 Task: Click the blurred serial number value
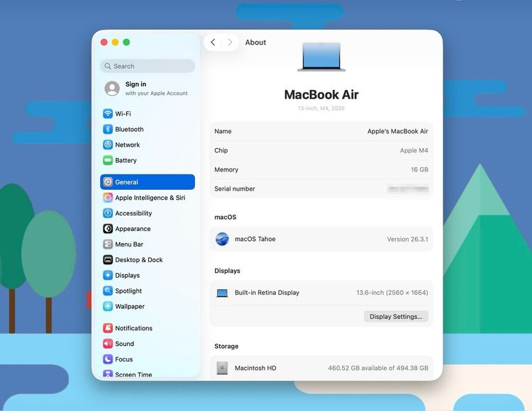pos(408,188)
